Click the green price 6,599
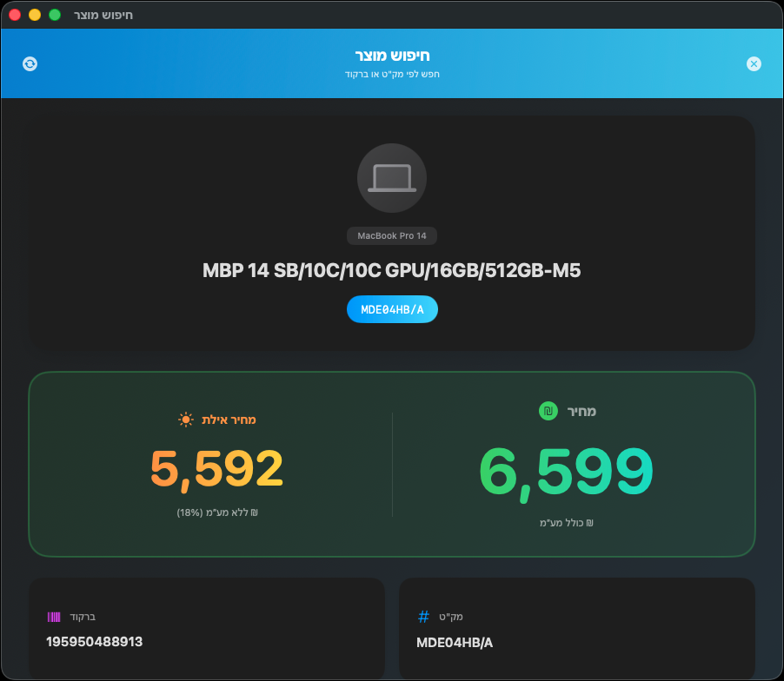This screenshot has width=784, height=681. pos(566,473)
